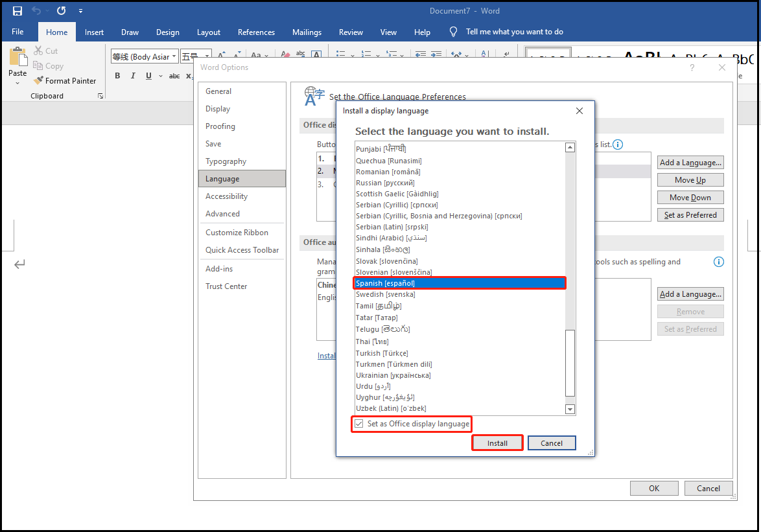Screen dimensions: 761x532
Task: Click the Add a Language button
Action: (690, 162)
